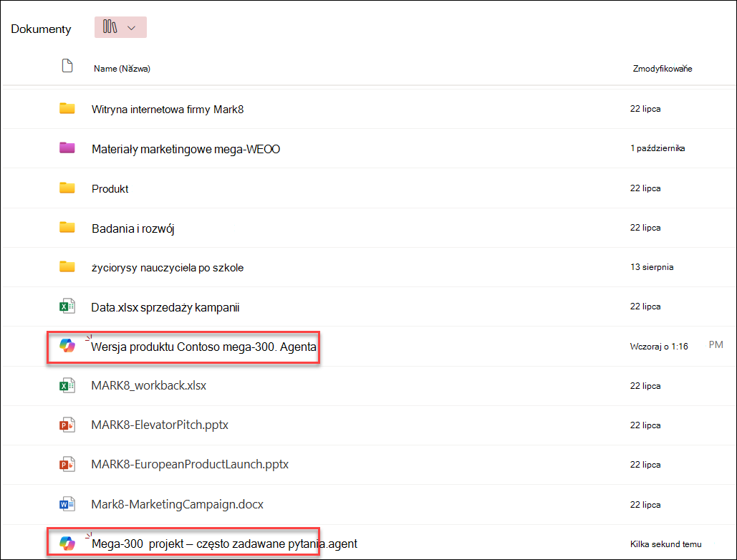The image size is (737, 560).
Task: Click the Badania i rozwój folder icon
Action: [67, 228]
